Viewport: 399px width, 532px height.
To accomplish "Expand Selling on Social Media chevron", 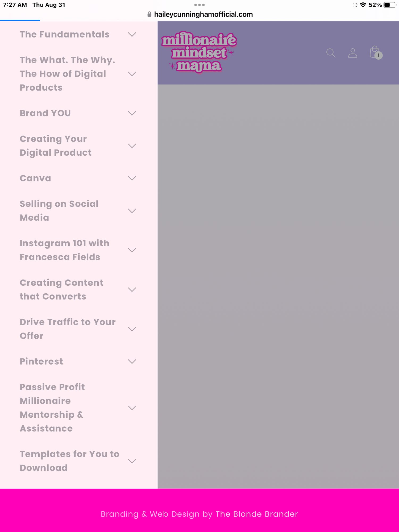I will (132, 211).
